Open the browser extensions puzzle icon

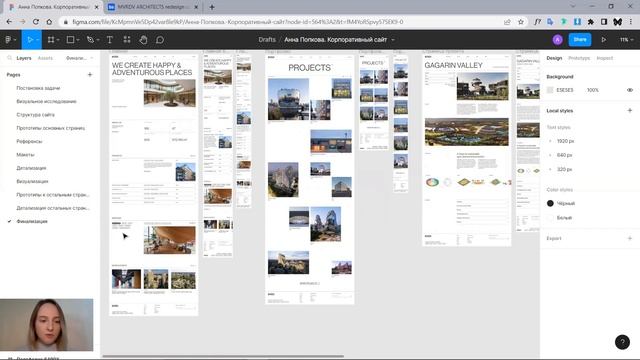pos(591,22)
